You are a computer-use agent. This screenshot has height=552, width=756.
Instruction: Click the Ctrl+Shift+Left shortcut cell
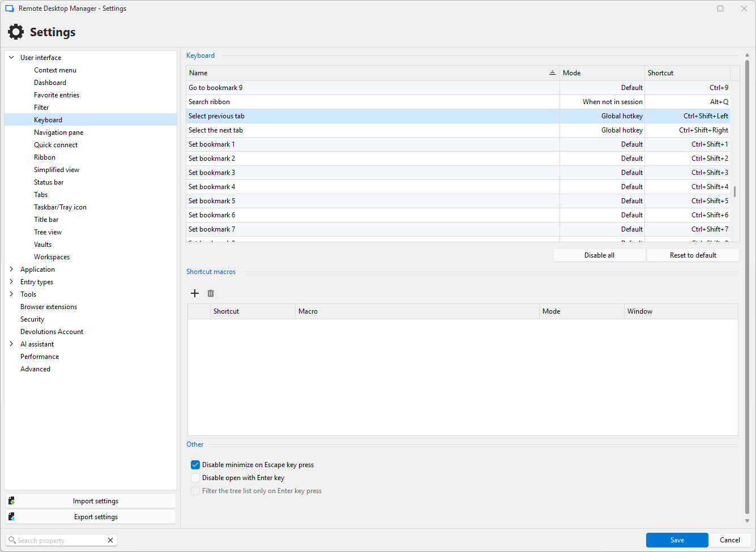[687, 116]
